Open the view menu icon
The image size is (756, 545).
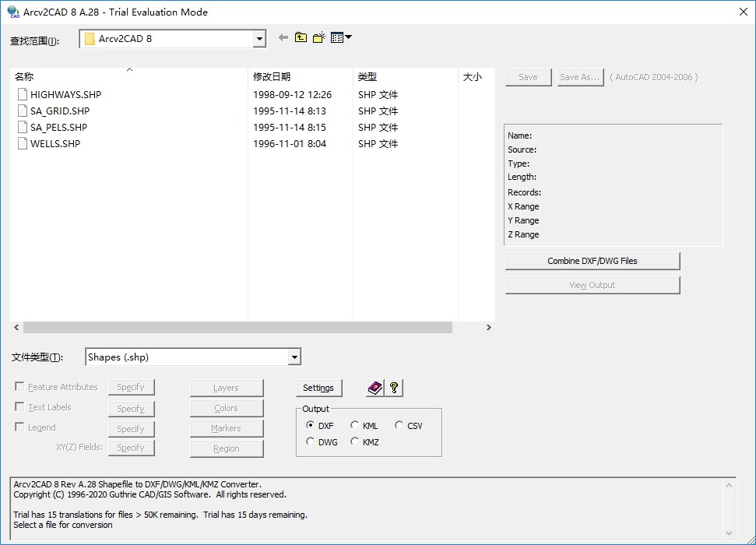click(341, 37)
